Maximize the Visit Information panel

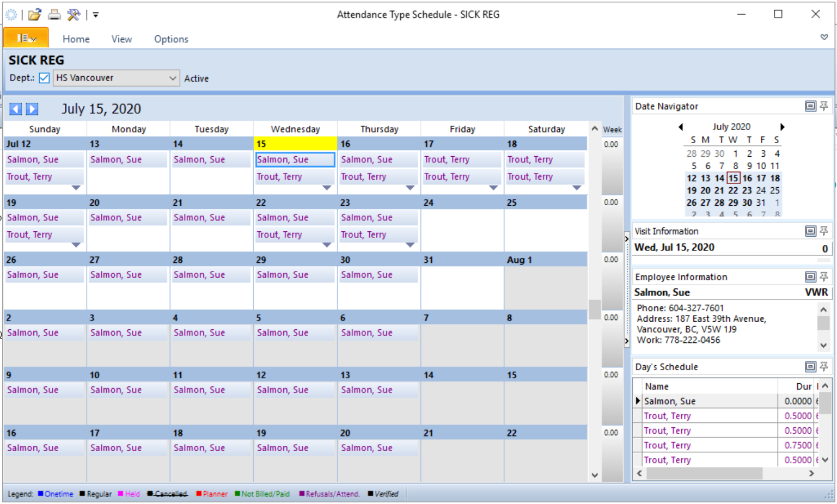[x=810, y=231]
